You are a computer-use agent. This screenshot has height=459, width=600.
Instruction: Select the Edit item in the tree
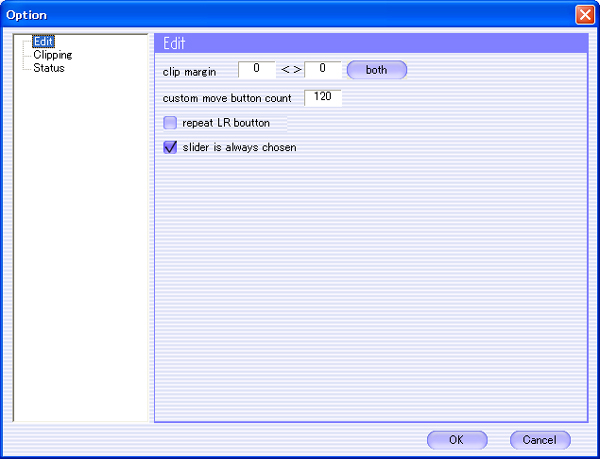(43, 42)
